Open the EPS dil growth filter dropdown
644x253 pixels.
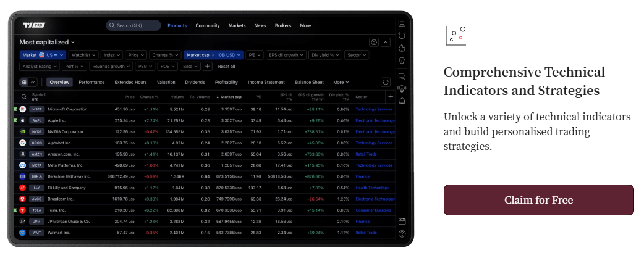coord(286,55)
